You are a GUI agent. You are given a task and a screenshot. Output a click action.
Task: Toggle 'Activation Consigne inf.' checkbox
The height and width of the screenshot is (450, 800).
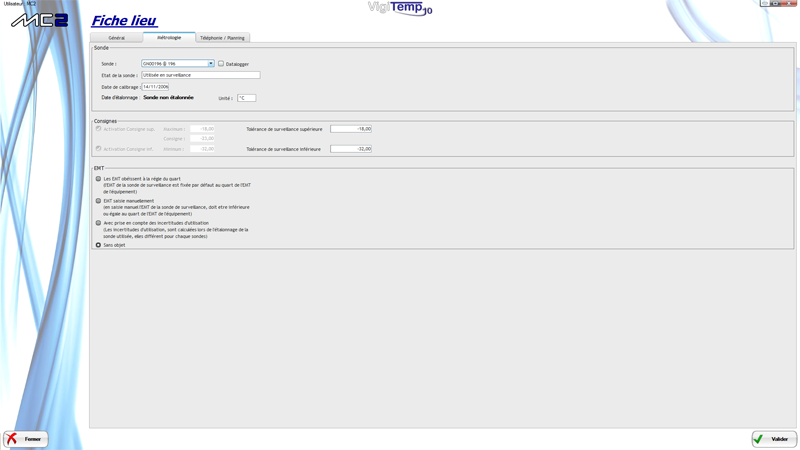coord(98,149)
